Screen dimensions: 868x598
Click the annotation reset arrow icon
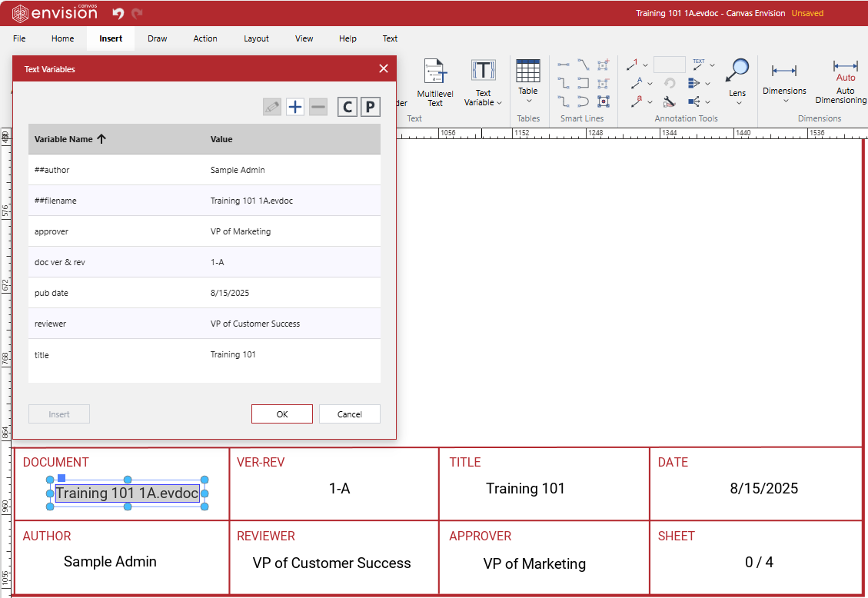click(x=670, y=84)
